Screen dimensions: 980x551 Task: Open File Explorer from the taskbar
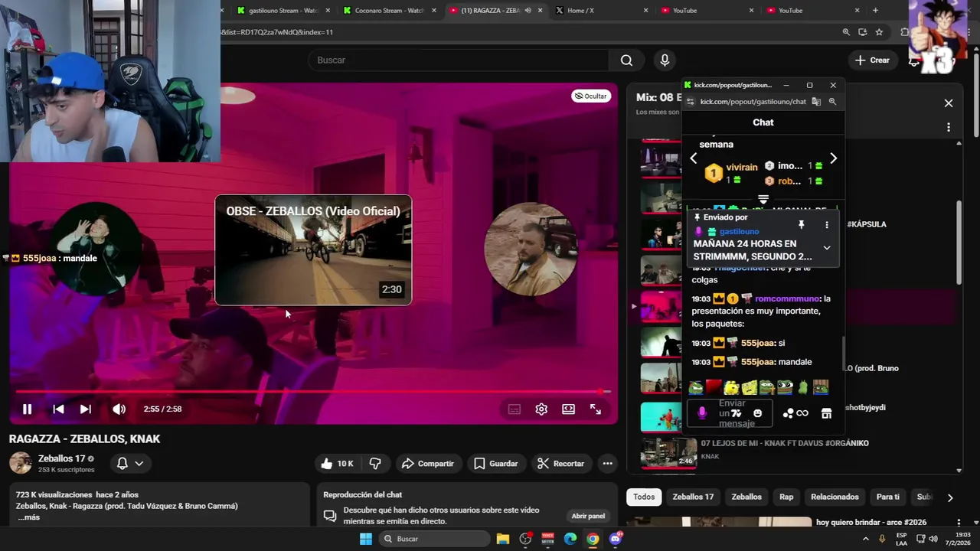(503, 539)
